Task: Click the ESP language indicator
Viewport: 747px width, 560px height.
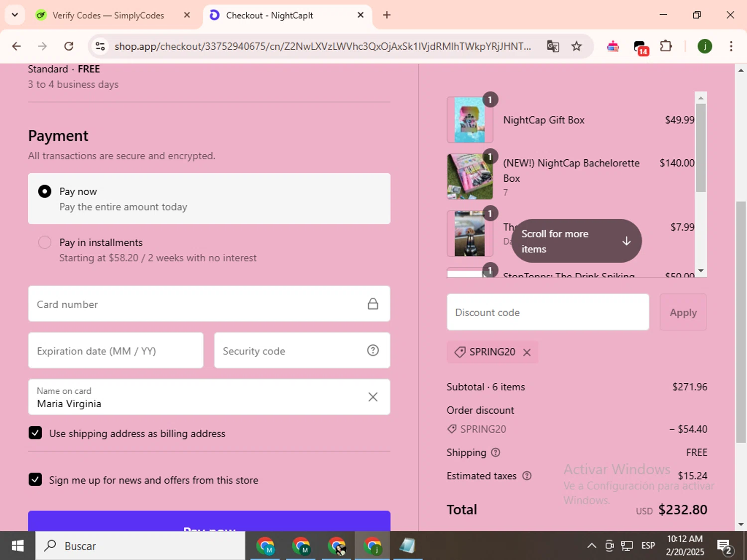Action: 648,546
